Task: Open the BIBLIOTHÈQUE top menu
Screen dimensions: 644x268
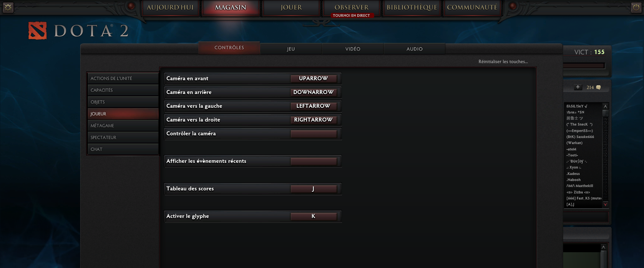Action: 412,7
